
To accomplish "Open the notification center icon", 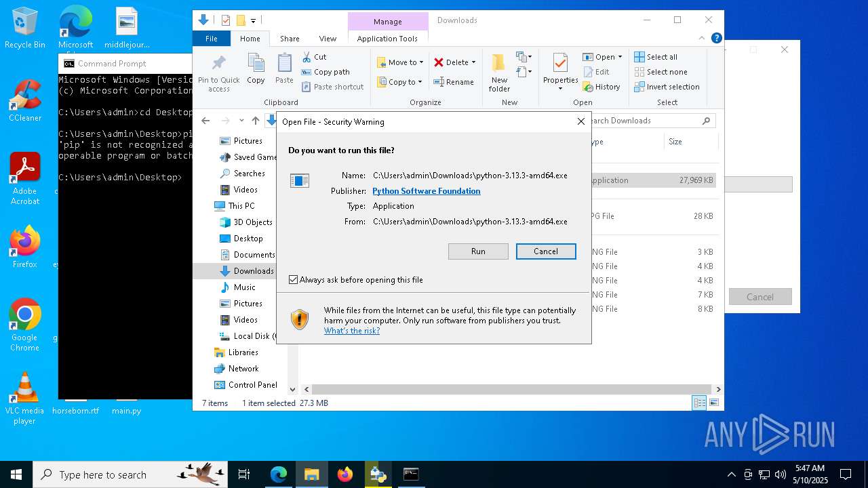I will coord(846,474).
